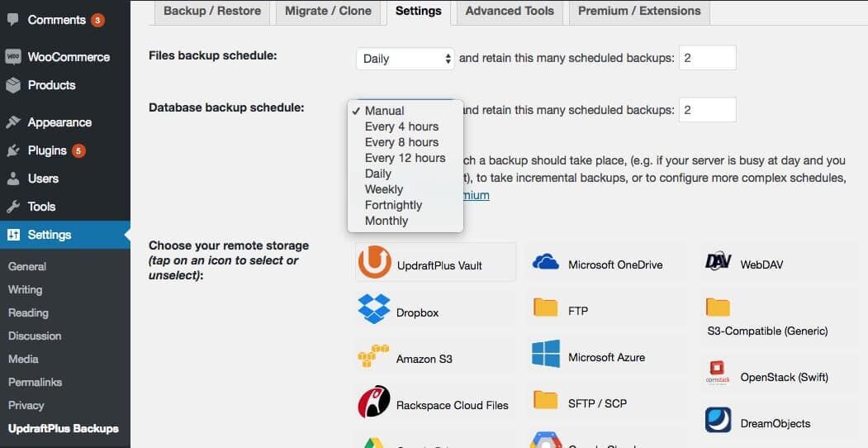This screenshot has width=868, height=448.
Task: Select 'Every 4 hours' dropdown option
Action: [401, 126]
